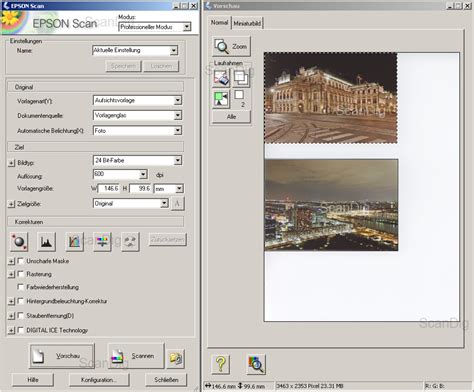Click the Konfiguration button
The width and height of the screenshot is (474, 392).
(99, 380)
